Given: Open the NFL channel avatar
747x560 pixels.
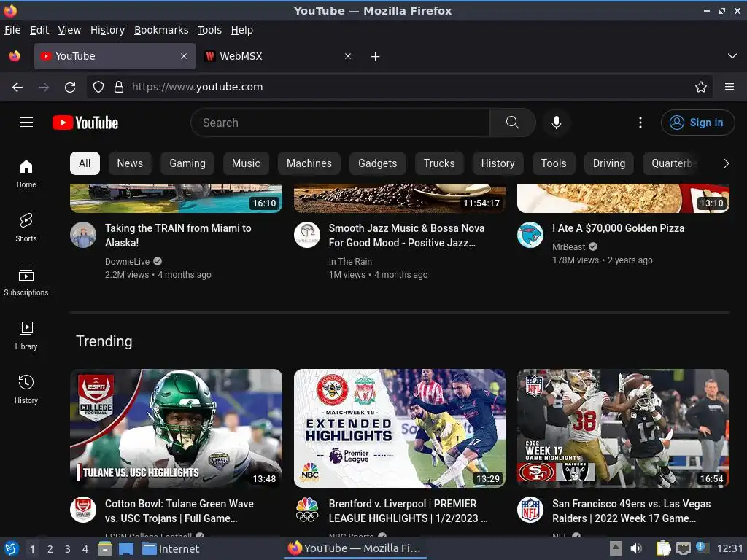Looking at the screenshot, I should pyautogui.click(x=530, y=510).
